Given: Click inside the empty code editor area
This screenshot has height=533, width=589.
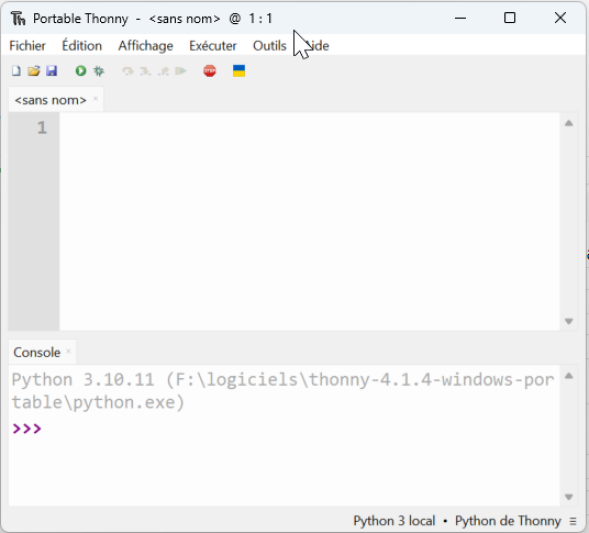Looking at the screenshot, I should point(309,222).
